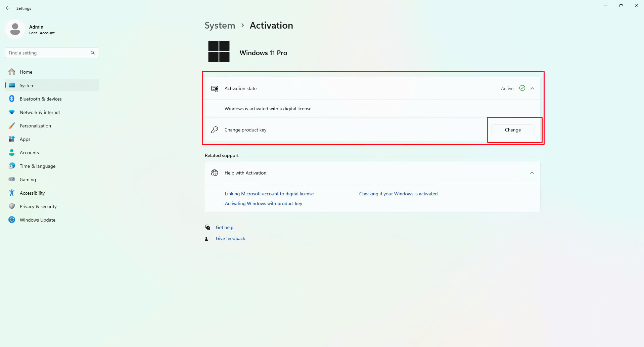Click the back arrow in Settings
Screen dimensions: 644x347
point(8,8)
